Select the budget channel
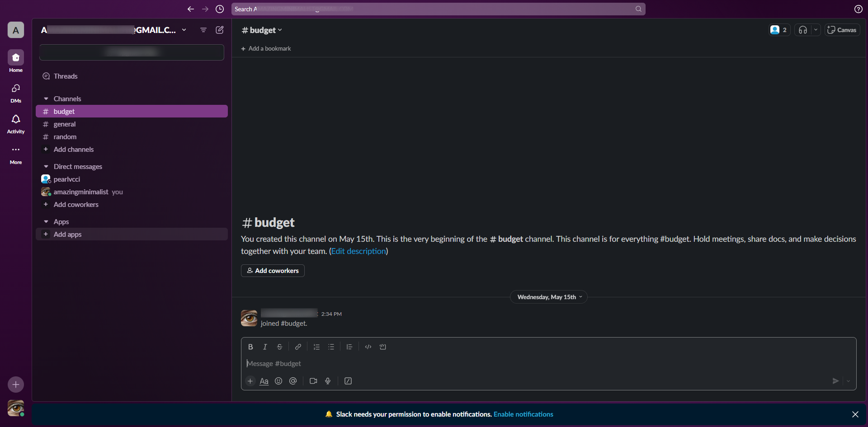Screen dimensions: 868x427 click(132, 111)
